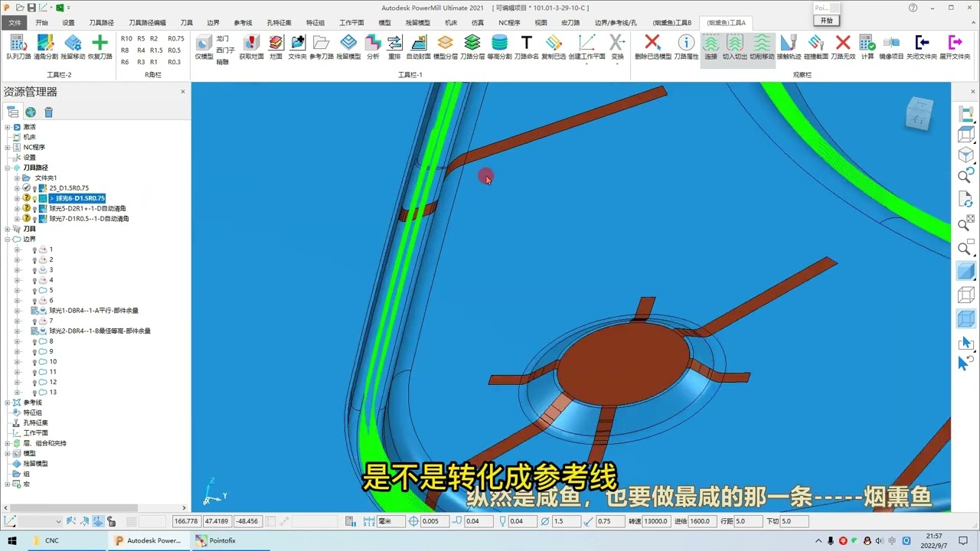Expand the 刀具 tree node

coord(8,229)
